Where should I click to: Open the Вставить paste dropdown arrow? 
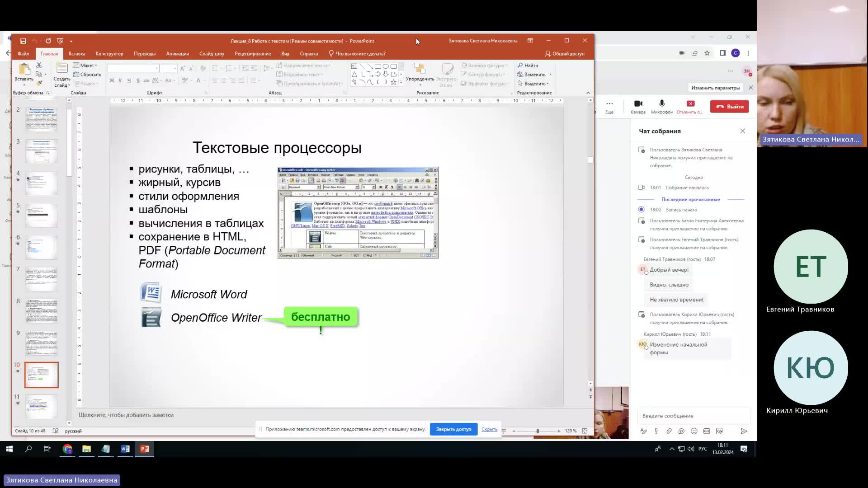click(24, 84)
